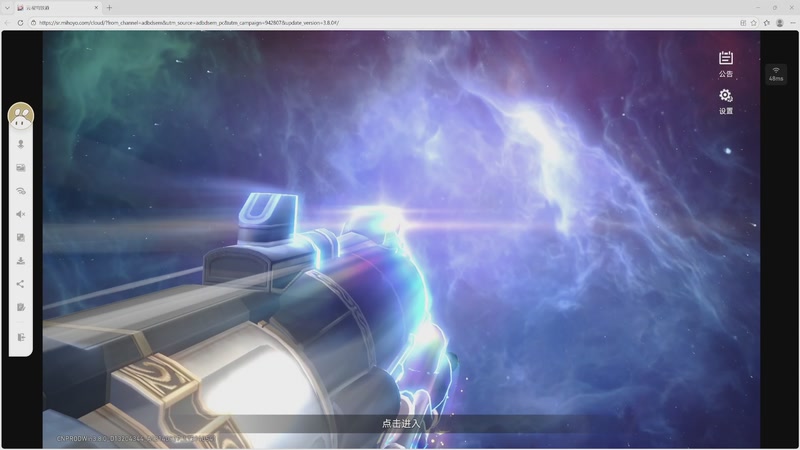Click the site info lock icon
Image resolution: width=800 pixels, height=450 pixels.
34,22
